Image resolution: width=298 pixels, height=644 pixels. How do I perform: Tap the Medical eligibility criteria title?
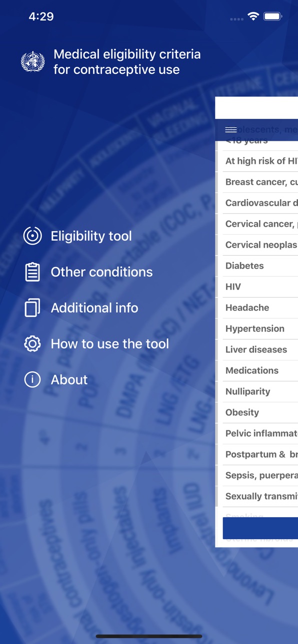(127, 62)
